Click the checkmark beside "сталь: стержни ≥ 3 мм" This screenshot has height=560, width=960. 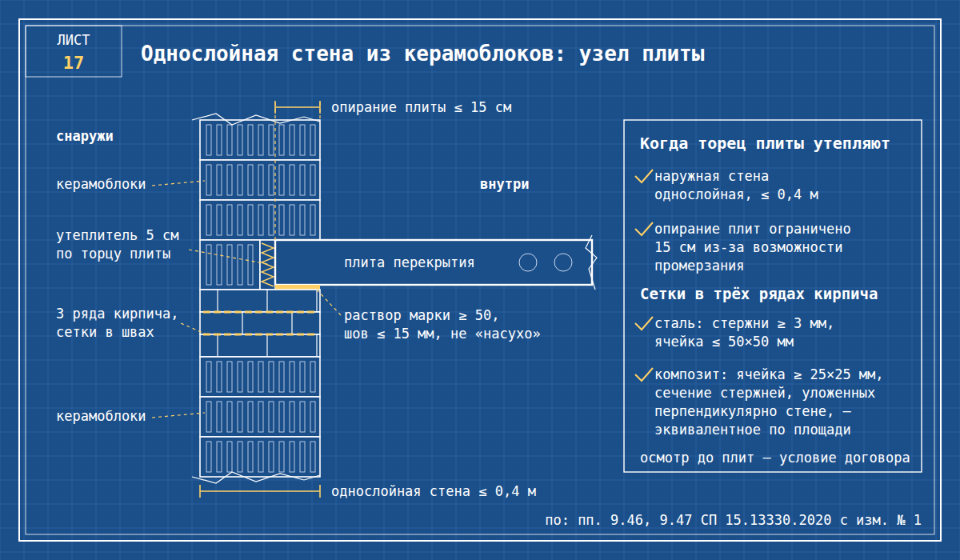[x=643, y=324]
